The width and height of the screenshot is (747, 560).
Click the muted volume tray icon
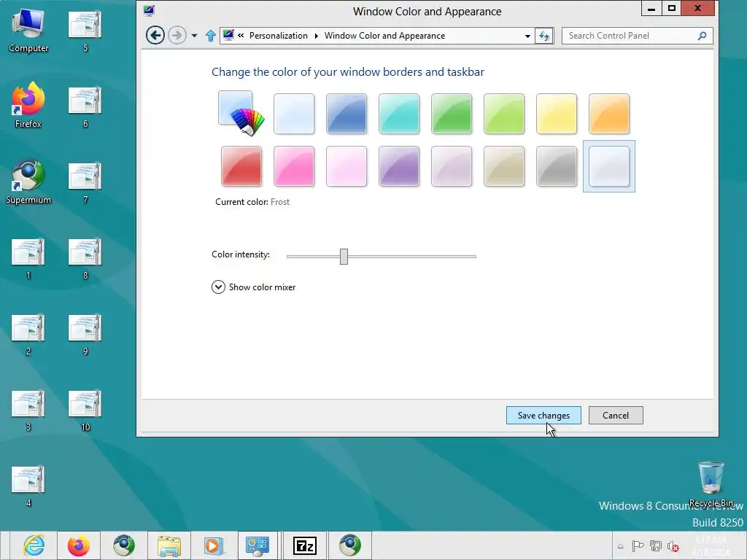click(x=673, y=546)
